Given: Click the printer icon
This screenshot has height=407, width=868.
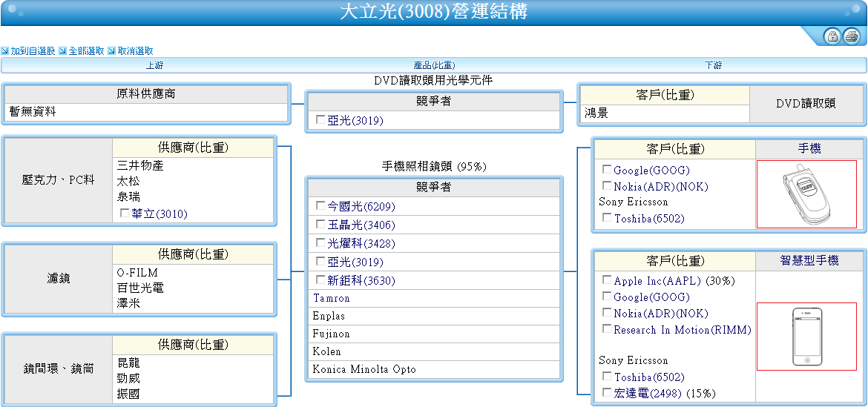Looking at the screenshot, I should pyautogui.click(x=851, y=36).
